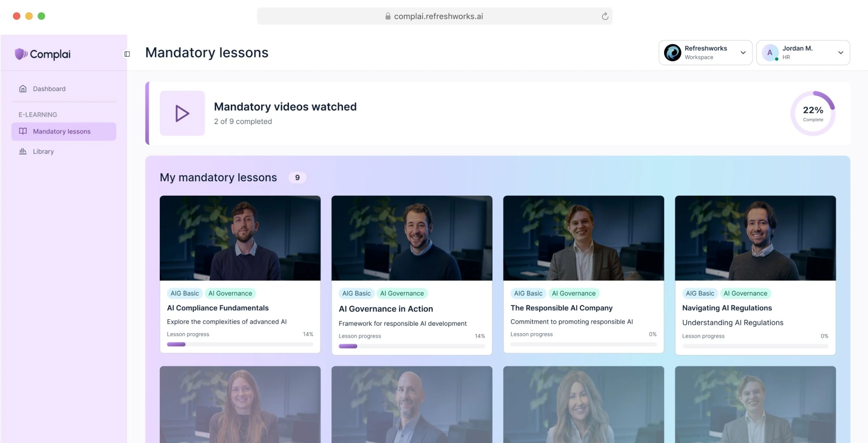Expand the Refreshworks workspace dropdown
The width and height of the screenshot is (868, 443).
743,53
